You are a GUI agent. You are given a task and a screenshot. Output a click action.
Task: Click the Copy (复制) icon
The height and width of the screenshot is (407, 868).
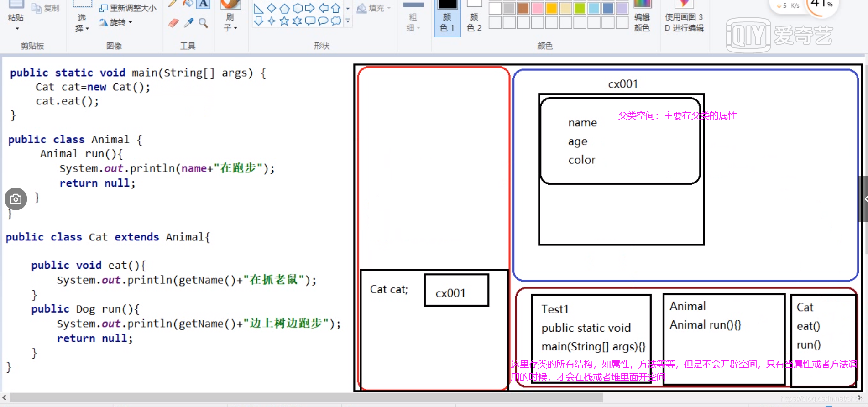point(37,8)
